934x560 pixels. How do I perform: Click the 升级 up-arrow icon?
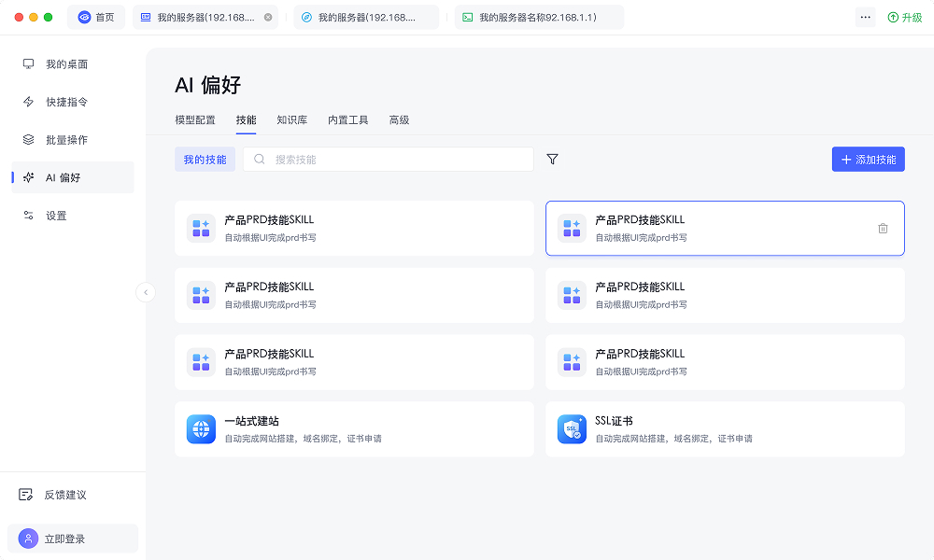click(x=893, y=17)
